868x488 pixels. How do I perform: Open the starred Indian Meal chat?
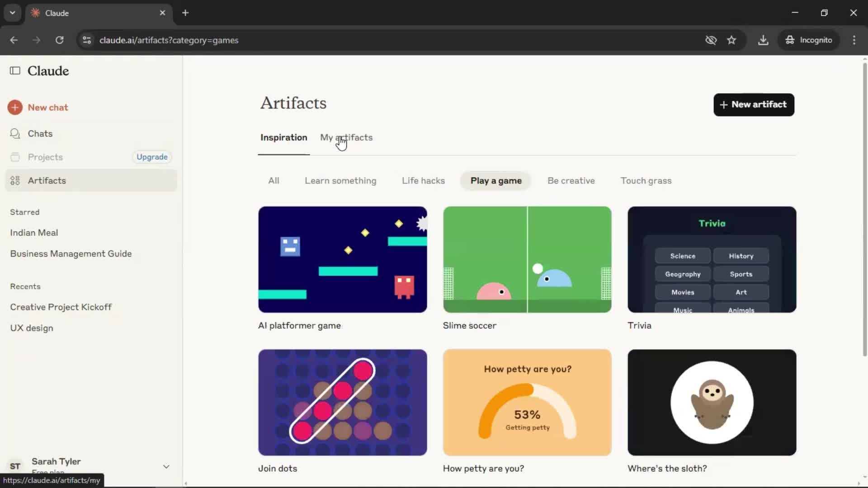tap(34, 233)
